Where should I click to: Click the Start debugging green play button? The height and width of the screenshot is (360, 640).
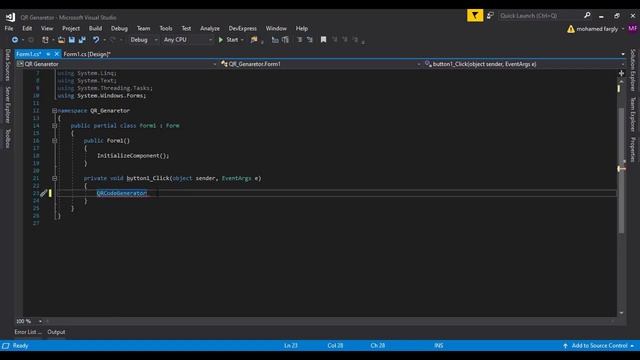pyautogui.click(x=221, y=40)
